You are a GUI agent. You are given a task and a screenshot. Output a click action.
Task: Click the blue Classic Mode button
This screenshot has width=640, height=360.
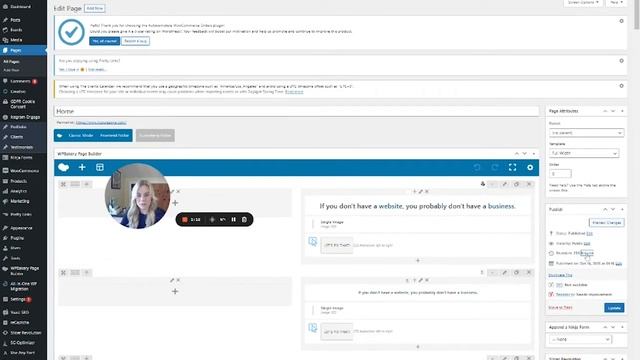tap(80, 136)
